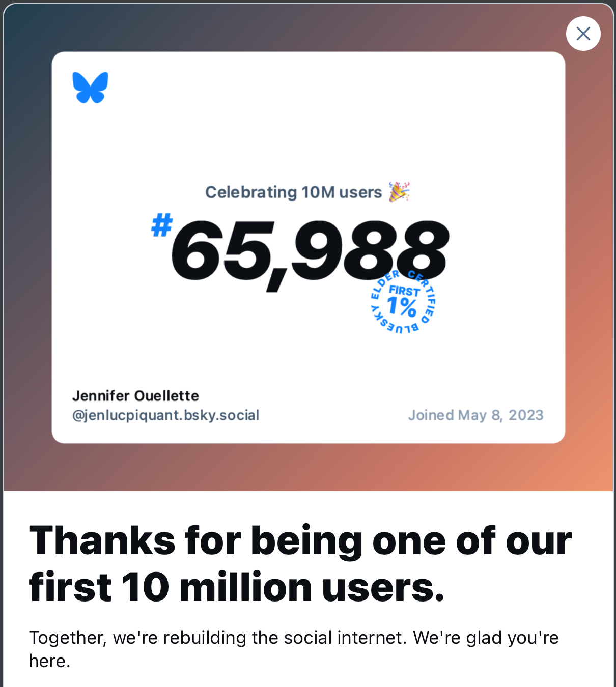Click the '10M' in the celebration caption
The height and width of the screenshot is (687, 616).
tap(318, 192)
